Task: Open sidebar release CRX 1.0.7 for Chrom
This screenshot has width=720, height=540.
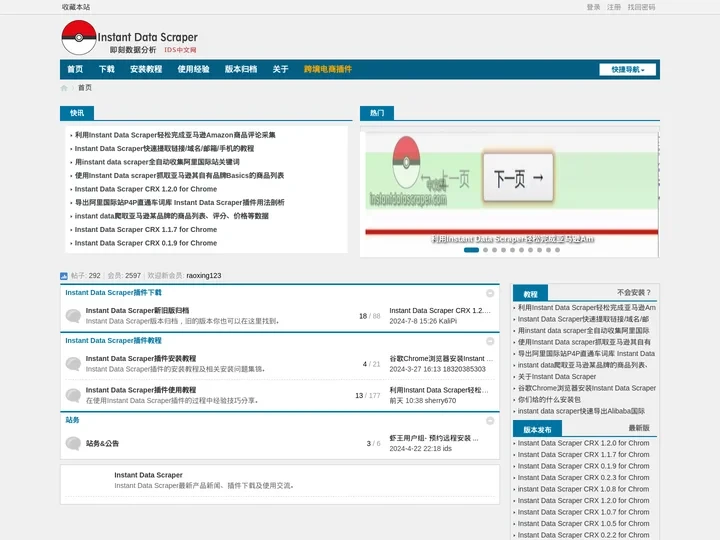Action: [584, 512]
